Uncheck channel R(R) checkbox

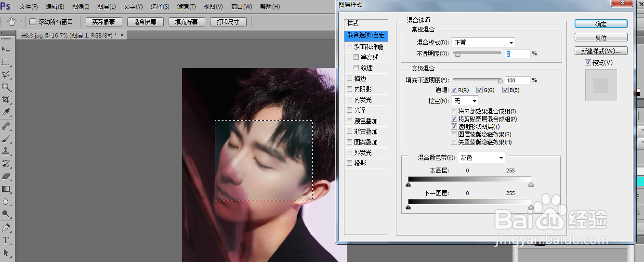pos(454,90)
